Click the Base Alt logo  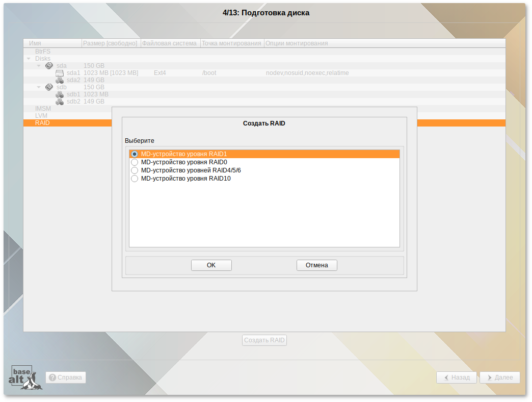(26, 378)
